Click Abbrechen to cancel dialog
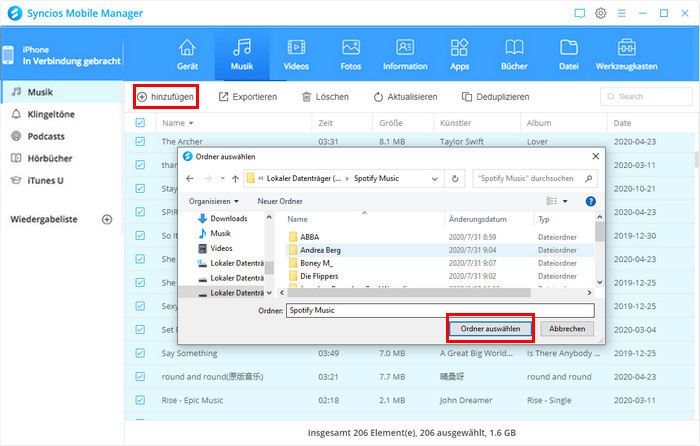Viewport: 700px width, 446px height. (x=567, y=329)
